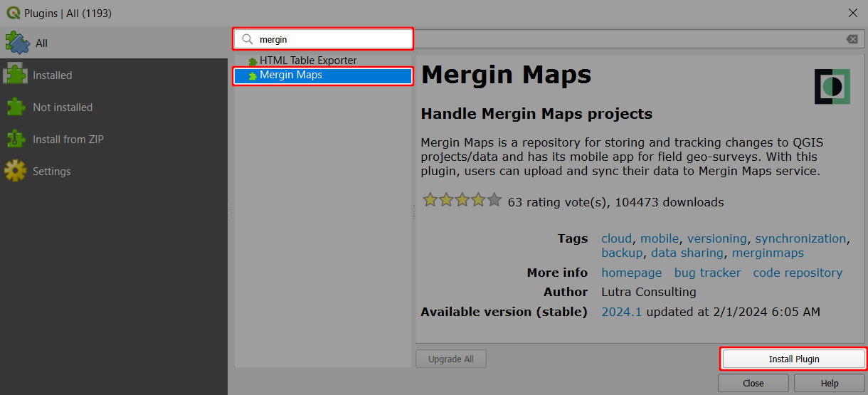
Task: Click the Install Plugin button
Action: coord(794,359)
